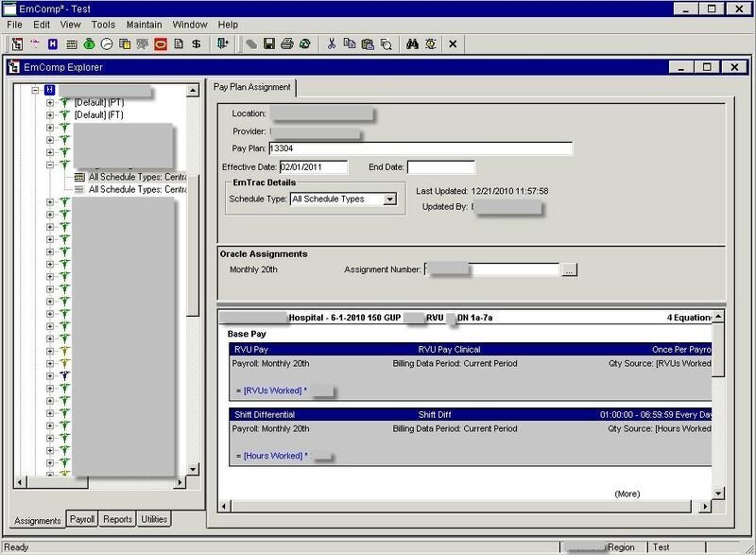Select [Default] (PT) tree item
Viewport: 756px width, 555px height.
pyautogui.click(x=99, y=103)
